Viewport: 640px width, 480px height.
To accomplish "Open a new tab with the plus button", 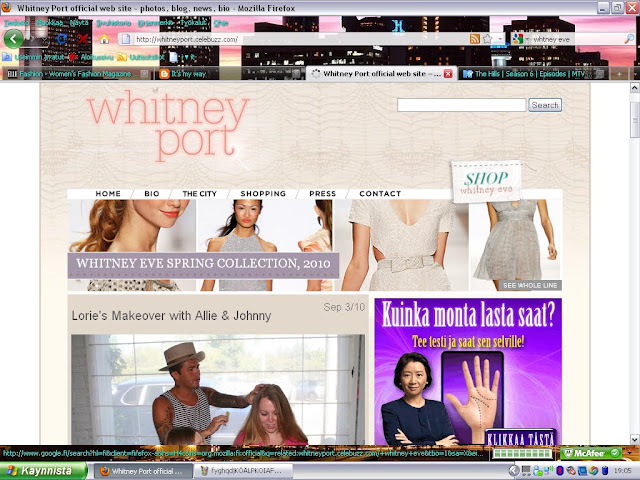I will pyautogui.click(x=619, y=74).
